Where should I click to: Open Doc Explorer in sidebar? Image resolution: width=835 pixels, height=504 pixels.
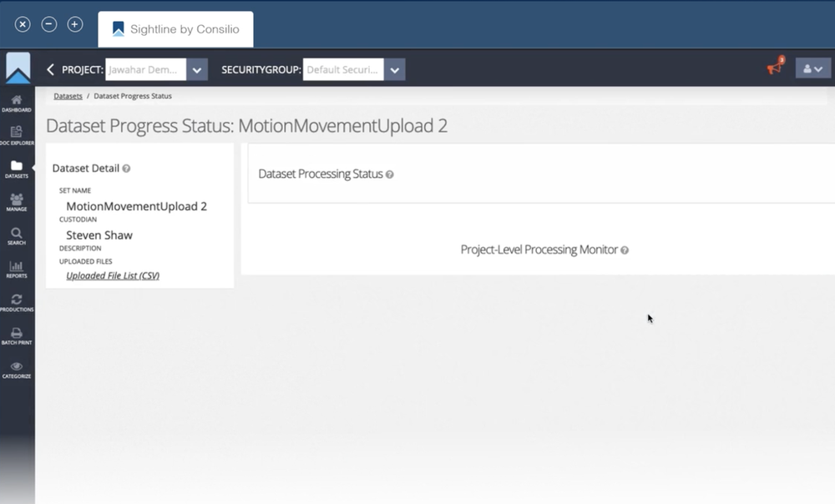tap(17, 134)
